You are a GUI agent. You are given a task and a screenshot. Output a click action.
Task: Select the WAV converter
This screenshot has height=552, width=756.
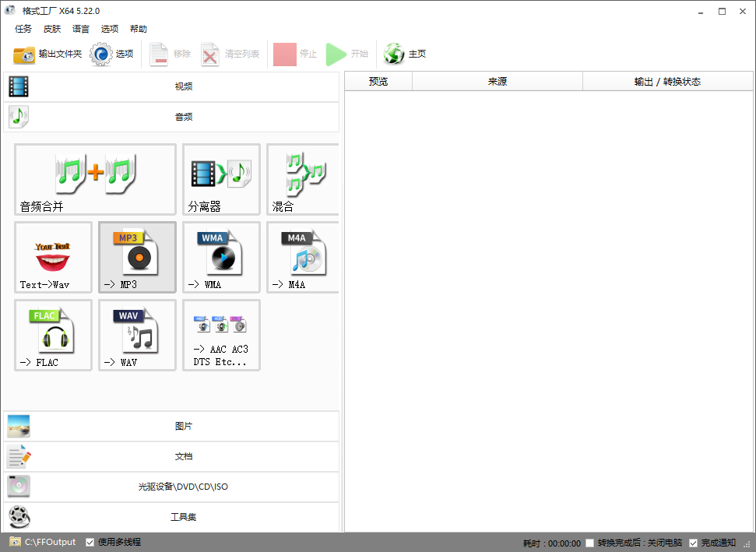[137, 335]
